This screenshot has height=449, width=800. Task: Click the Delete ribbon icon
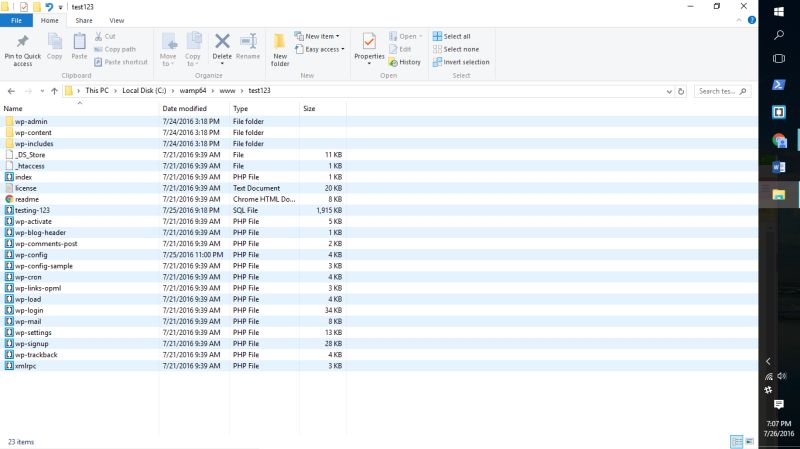coord(222,49)
